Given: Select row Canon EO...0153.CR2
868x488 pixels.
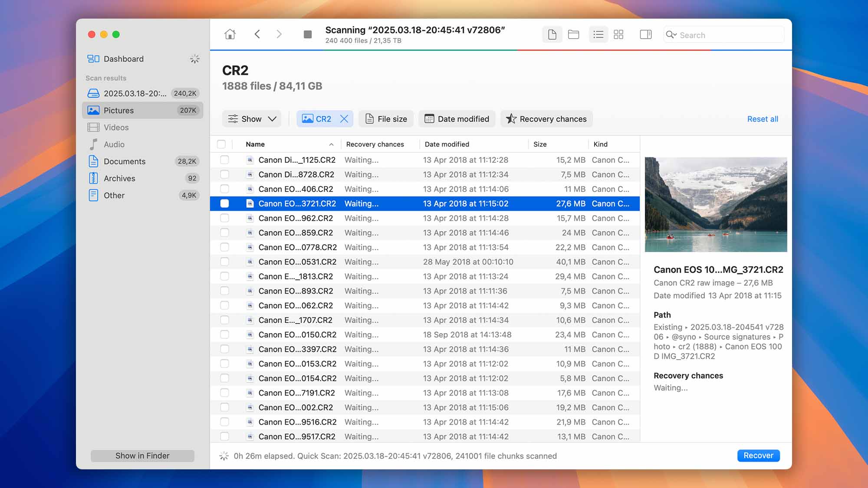Looking at the screenshot, I should click(x=425, y=364).
